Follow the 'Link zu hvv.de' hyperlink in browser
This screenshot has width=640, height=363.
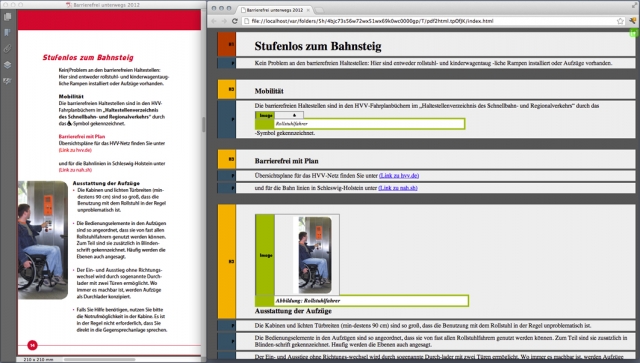tap(399, 176)
